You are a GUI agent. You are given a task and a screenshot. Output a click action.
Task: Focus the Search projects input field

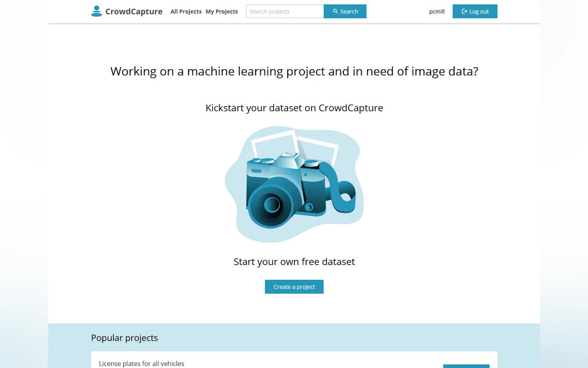(x=285, y=11)
